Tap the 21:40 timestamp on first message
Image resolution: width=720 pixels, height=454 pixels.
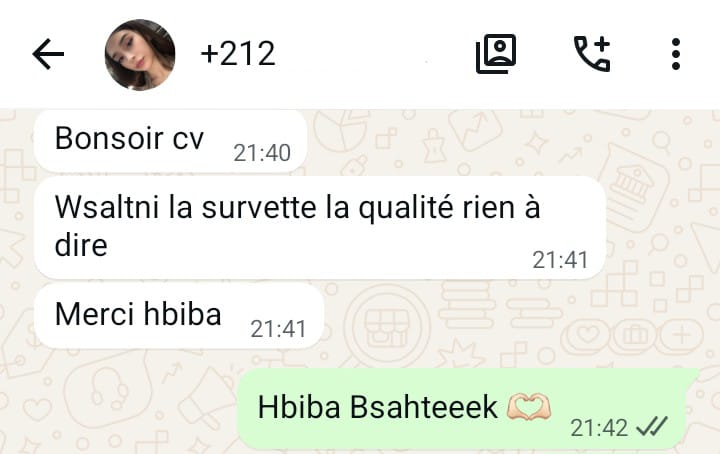262,153
